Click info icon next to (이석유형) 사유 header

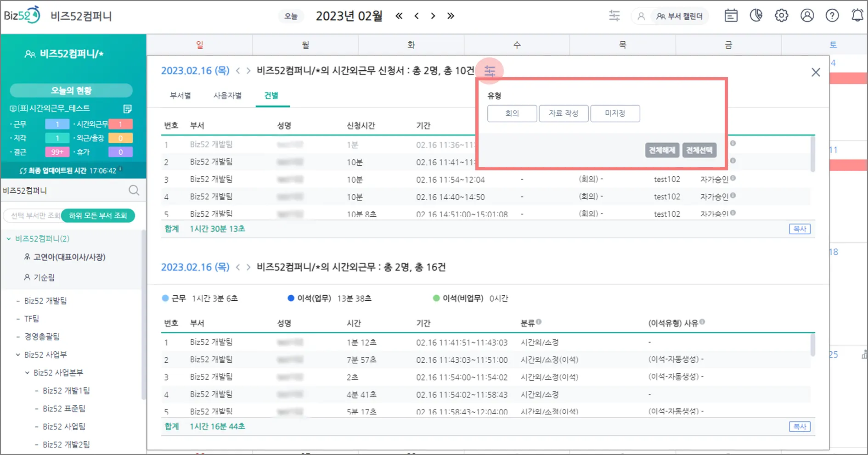pyautogui.click(x=702, y=322)
